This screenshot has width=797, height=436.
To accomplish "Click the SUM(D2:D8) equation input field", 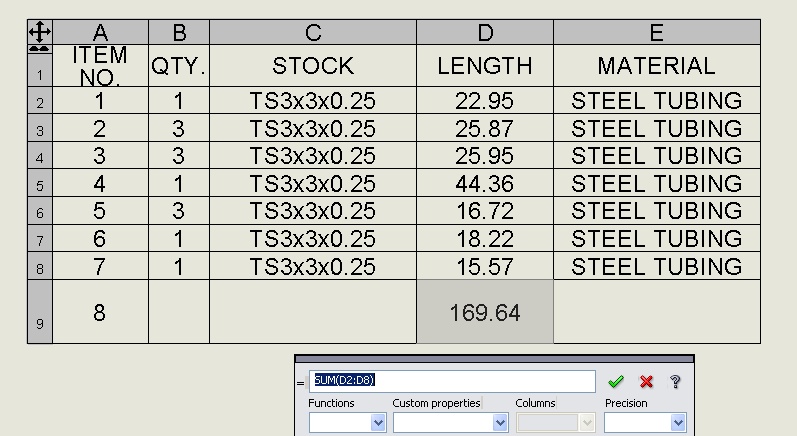I will (452, 381).
